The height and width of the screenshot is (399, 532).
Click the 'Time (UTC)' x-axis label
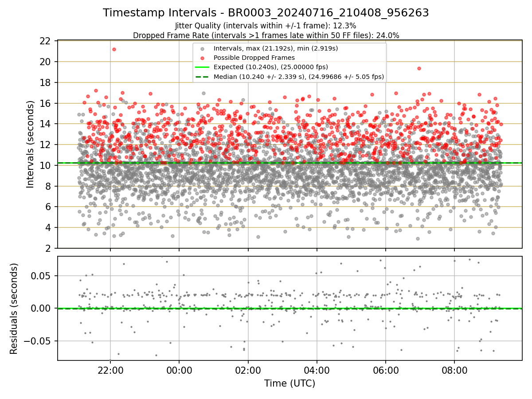[x=290, y=383]
